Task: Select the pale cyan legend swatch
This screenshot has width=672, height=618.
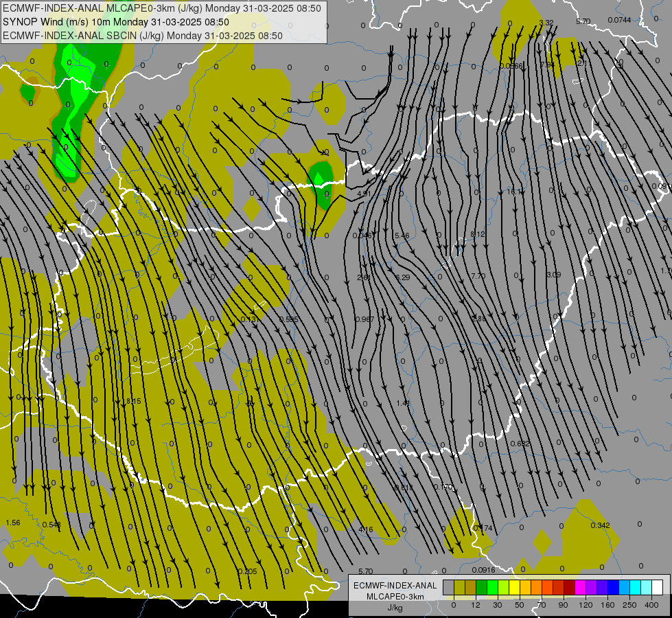Action: pos(647,587)
